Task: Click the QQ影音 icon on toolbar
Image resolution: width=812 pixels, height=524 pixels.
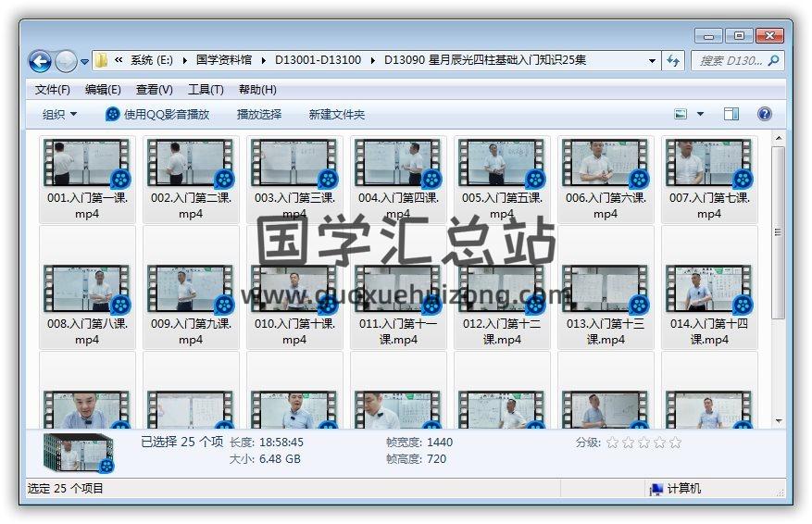Action: [x=112, y=114]
